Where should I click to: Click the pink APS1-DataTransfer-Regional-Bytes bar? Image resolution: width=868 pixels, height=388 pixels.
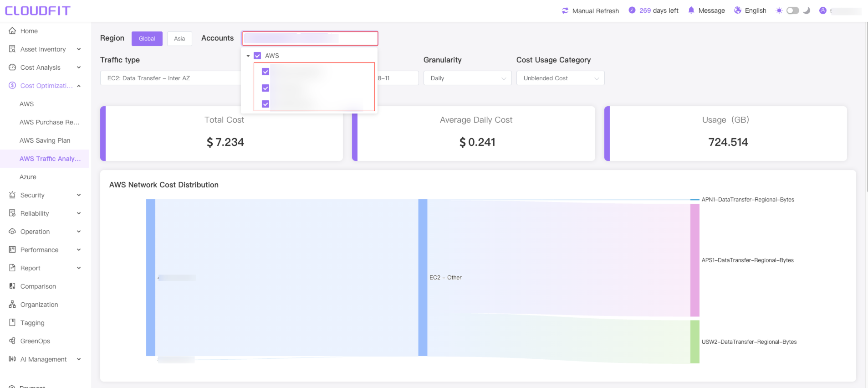click(694, 260)
